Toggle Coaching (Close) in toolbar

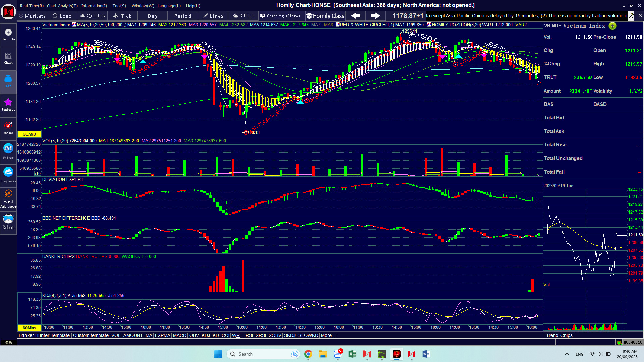(280, 16)
